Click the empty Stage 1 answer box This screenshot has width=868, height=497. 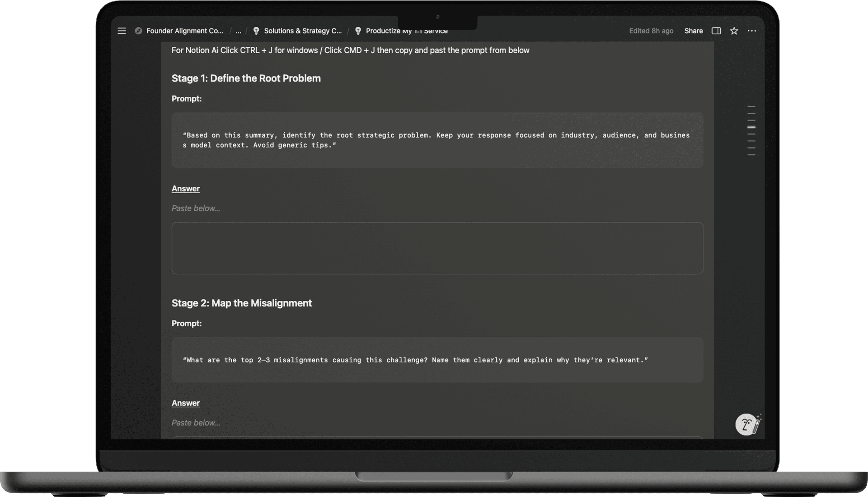tap(437, 248)
